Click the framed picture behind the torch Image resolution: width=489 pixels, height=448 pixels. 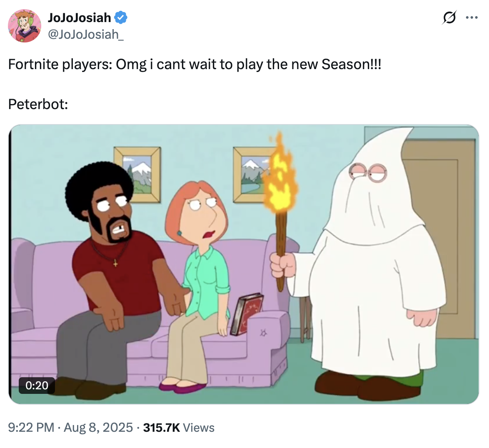pos(253,174)
